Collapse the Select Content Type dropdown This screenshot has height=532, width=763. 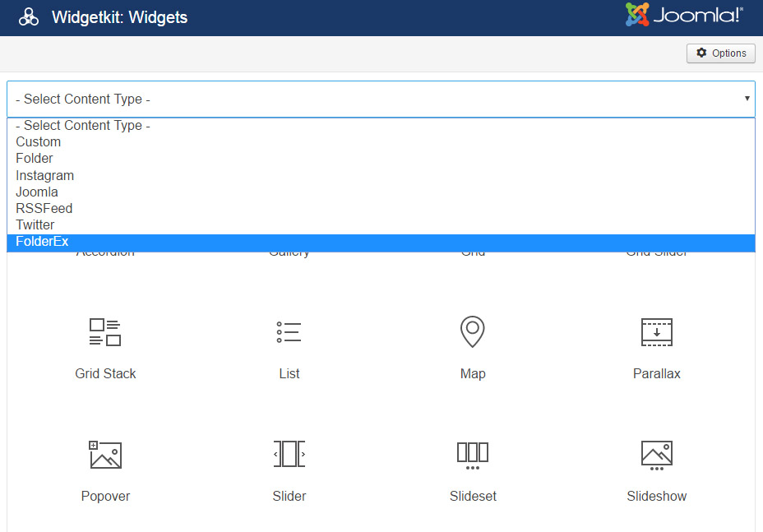tap(381, 99)
